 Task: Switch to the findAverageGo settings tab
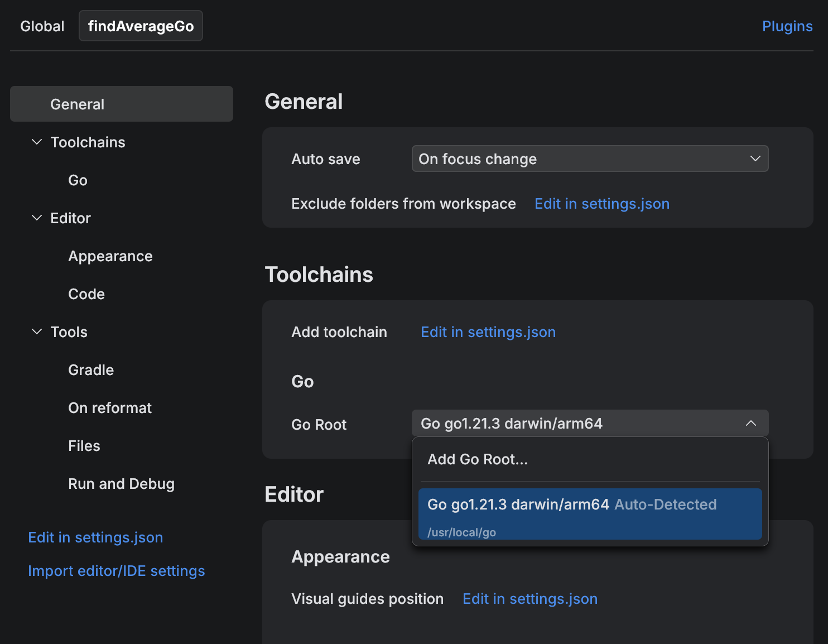coord(140,26)
